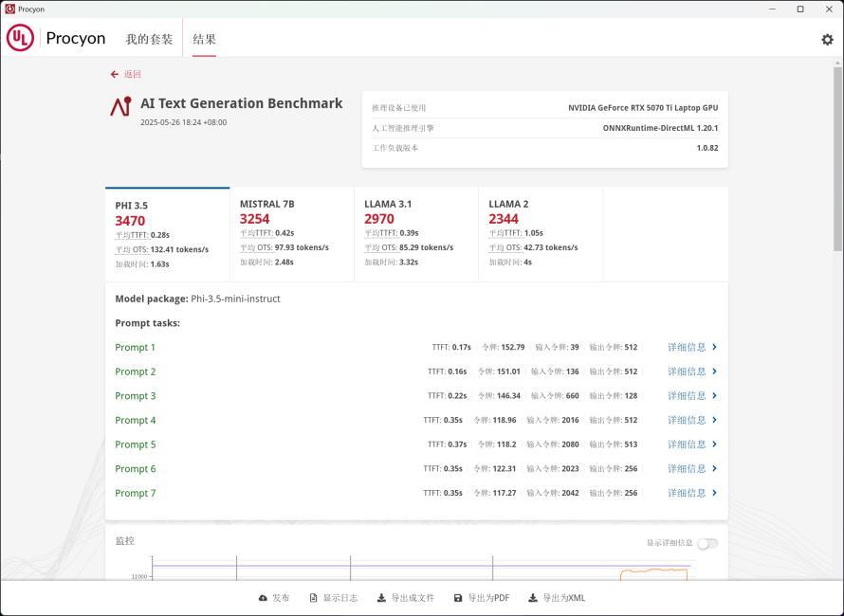
Task: Expand Prompt 6 details chevron
Action: pos(714,468)
